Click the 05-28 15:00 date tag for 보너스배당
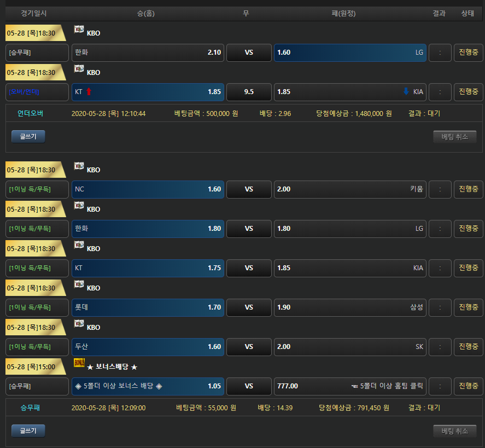485x448 pixels. [32, 366]
